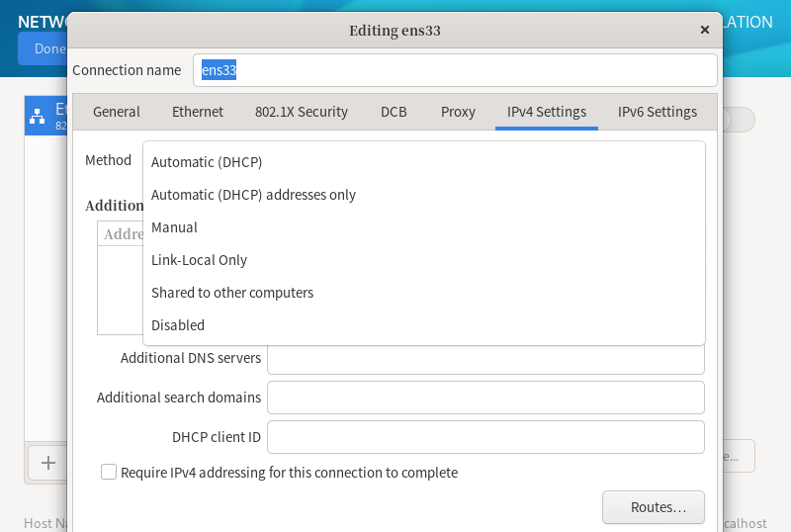The height and width of the screenshot is (532, 791).
Task: Go to the 802.1X Security tab
Action: [x=302, y=112]
